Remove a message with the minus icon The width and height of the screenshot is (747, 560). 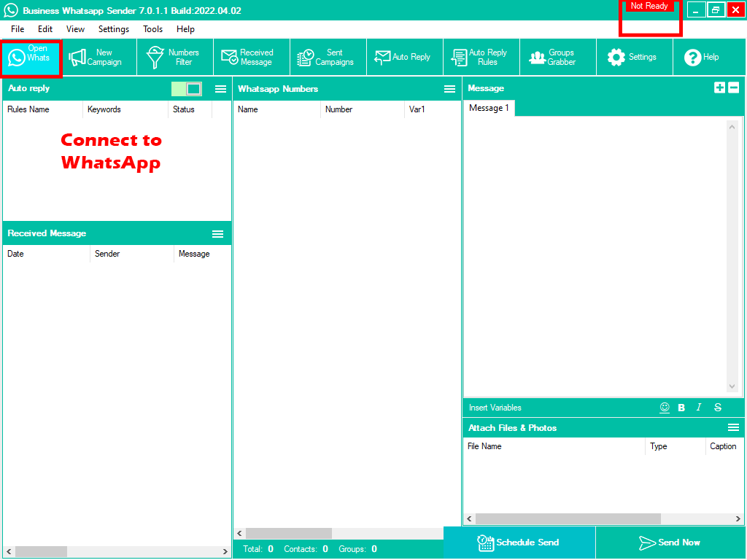tap(734, 87)
